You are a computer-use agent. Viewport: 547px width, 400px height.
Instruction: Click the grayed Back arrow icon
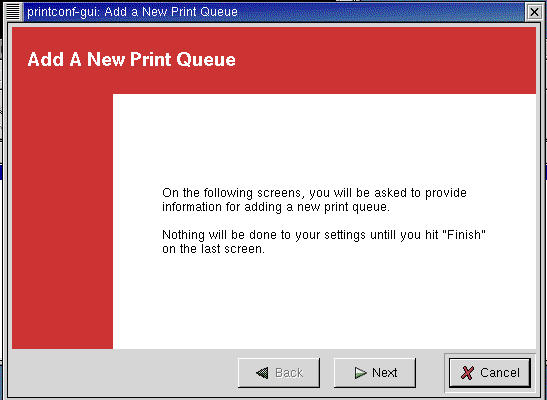[262, 373]
